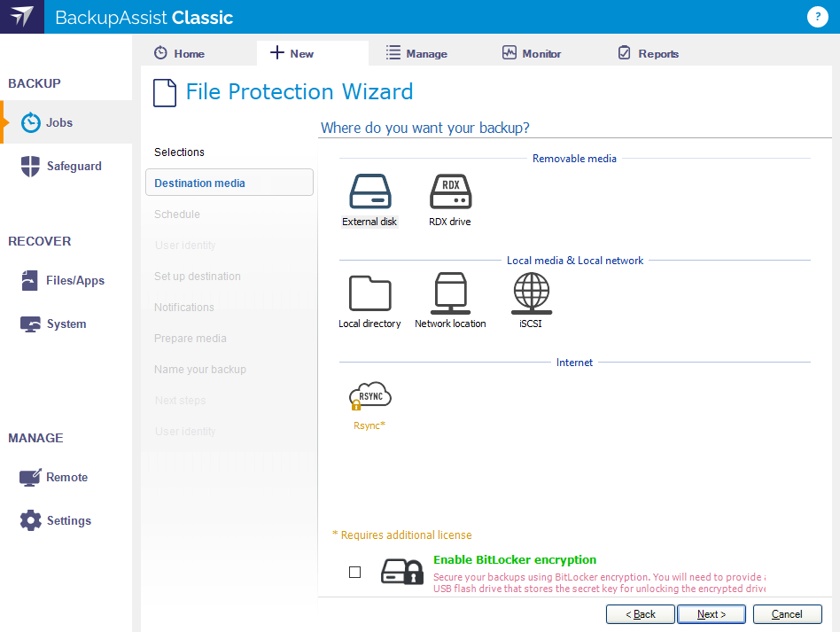Click the Settings gear icon
840x632 pixels.
tap(30, 520)
